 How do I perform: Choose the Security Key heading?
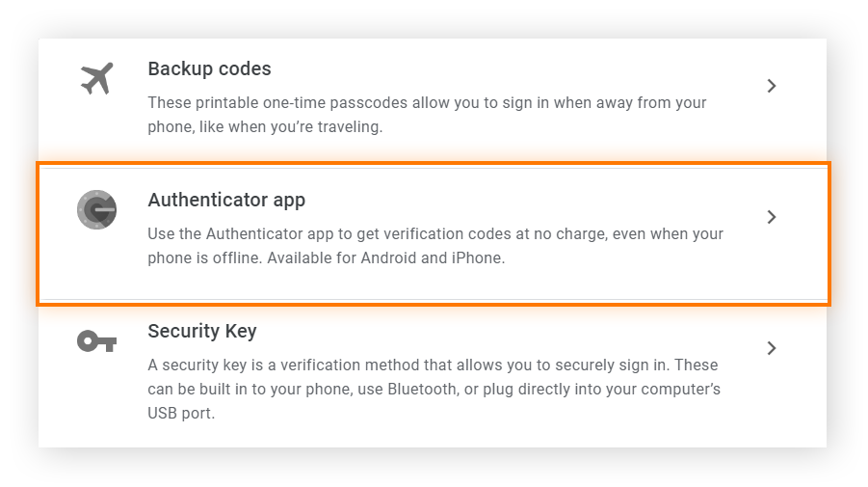pyautogui.click(x=202, y=332)
